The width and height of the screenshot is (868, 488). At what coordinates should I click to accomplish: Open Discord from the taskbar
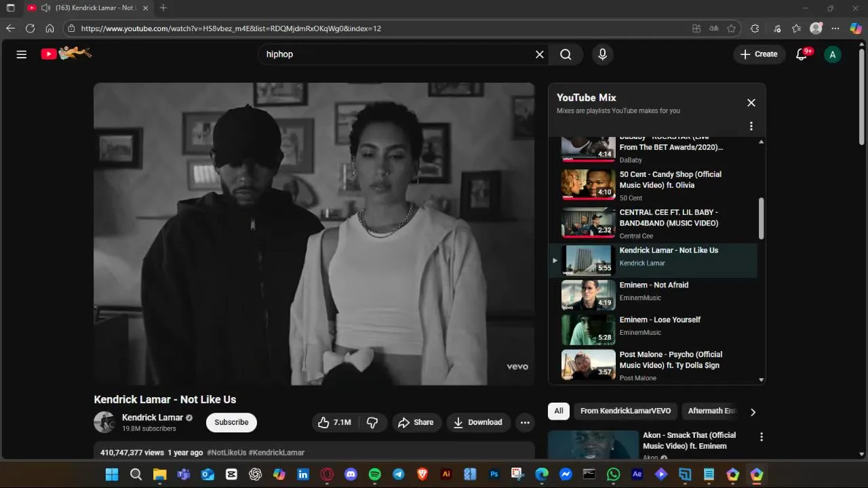coord(351,474)
